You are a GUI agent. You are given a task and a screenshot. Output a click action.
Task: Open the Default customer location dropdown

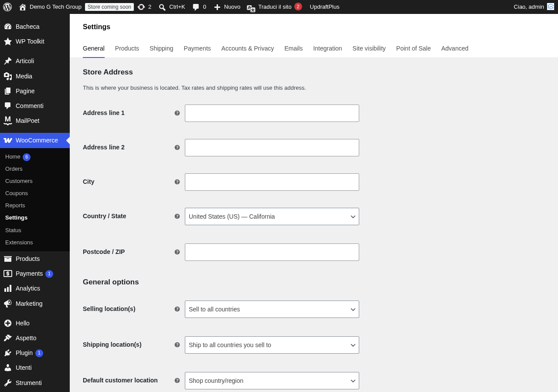tap(272, 381)
